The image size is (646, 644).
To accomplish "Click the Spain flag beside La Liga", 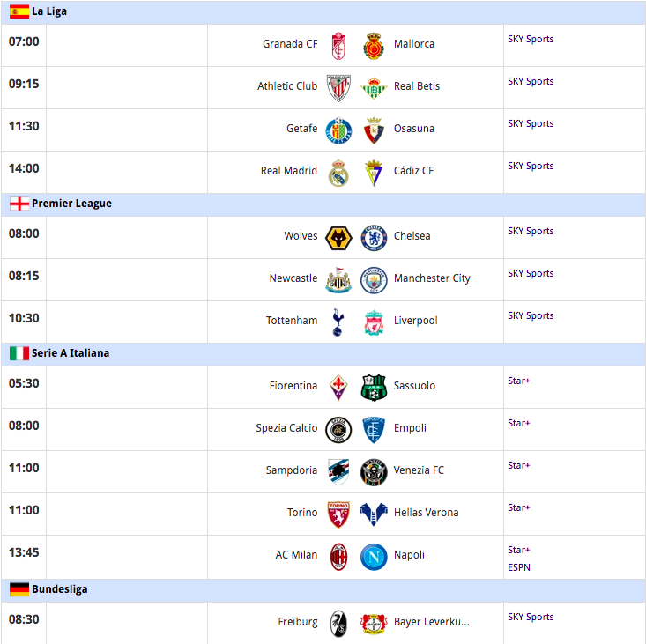I will 19,11.
